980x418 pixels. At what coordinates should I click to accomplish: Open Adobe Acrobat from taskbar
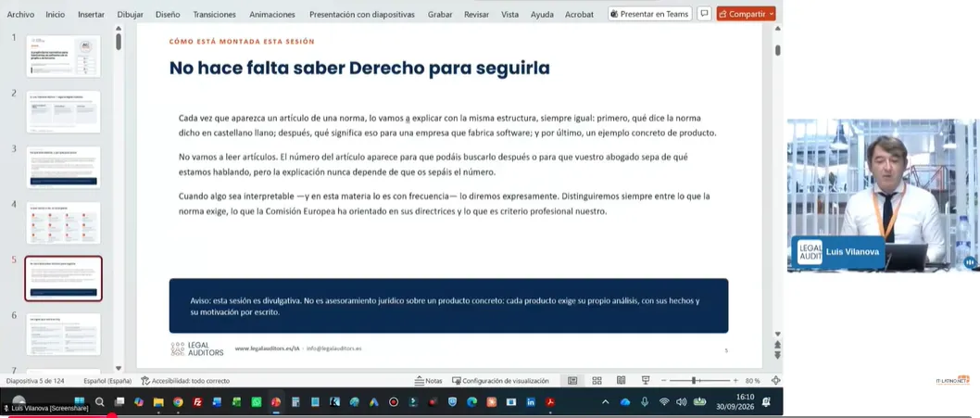point(550,401)
